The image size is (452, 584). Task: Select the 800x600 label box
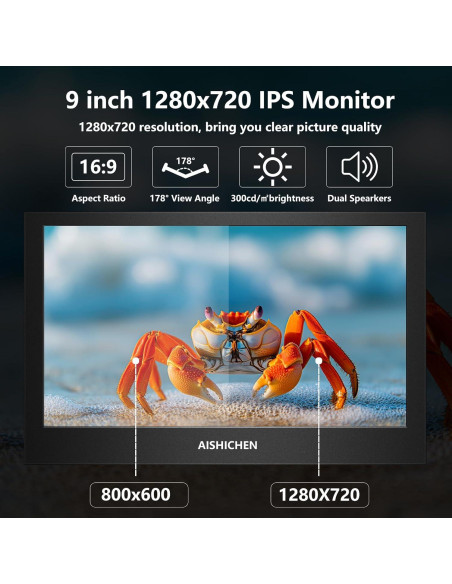139,495
